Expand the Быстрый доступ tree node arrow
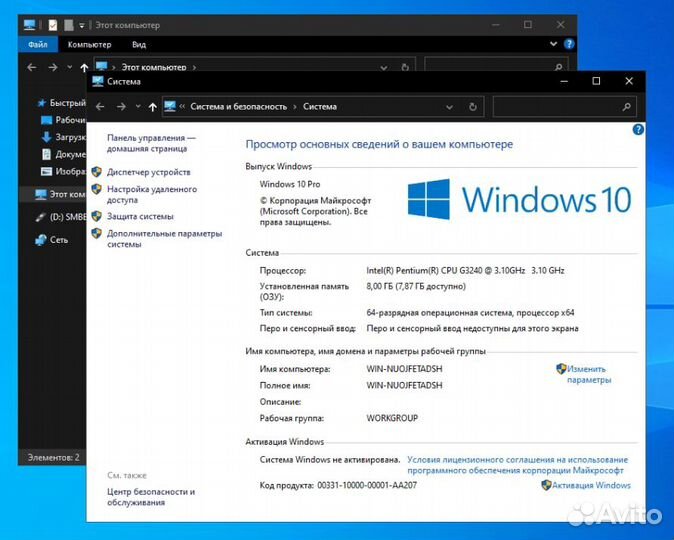 28,103
